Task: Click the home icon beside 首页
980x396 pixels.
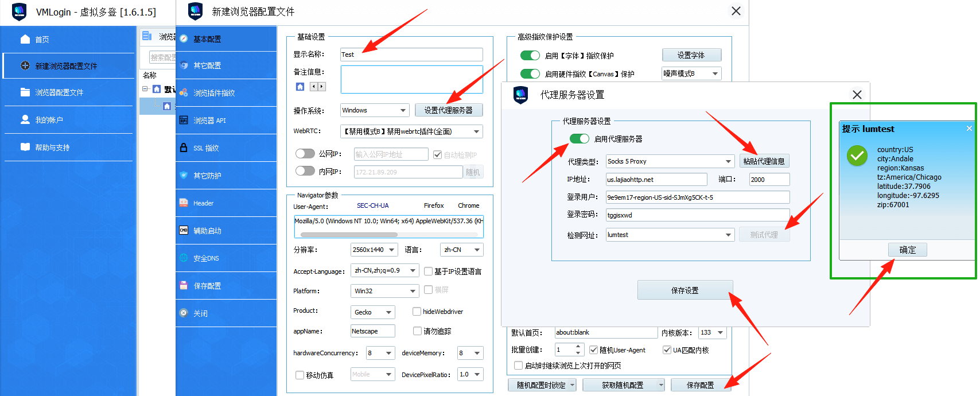Action: point(25,39)
